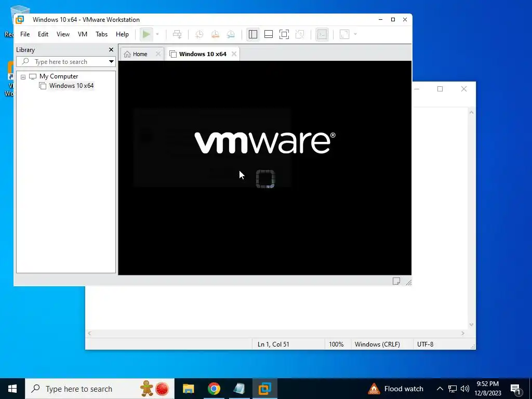
Task: Click the Library search field
Action: point(66,62)
